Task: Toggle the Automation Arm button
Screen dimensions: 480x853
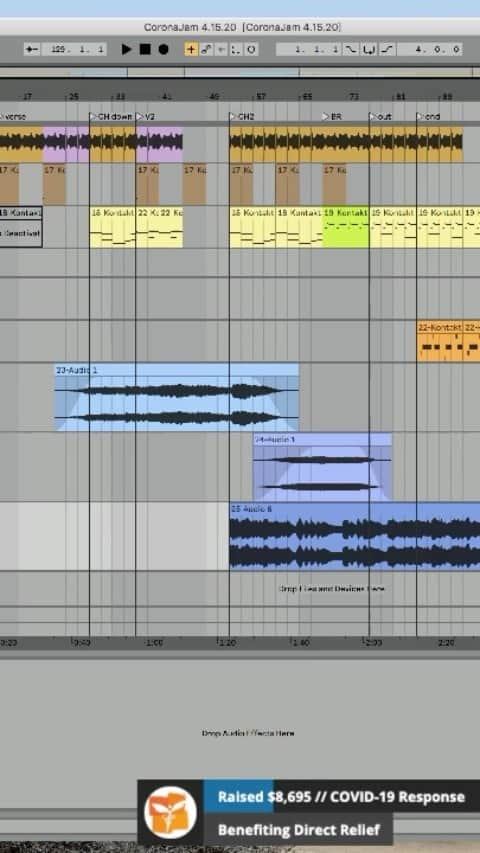Action: 206,50
